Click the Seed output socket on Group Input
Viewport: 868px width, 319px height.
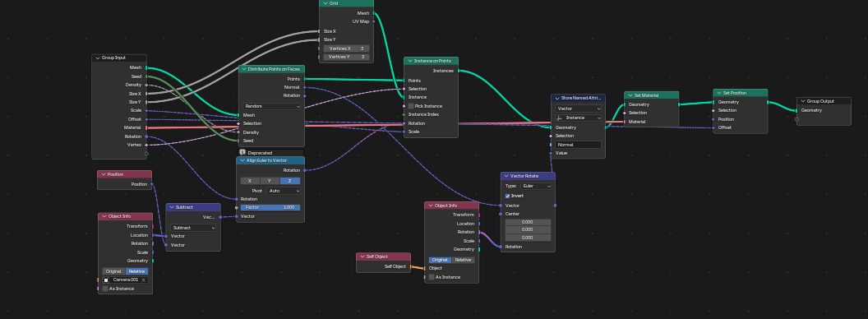(x=146, y=76)
